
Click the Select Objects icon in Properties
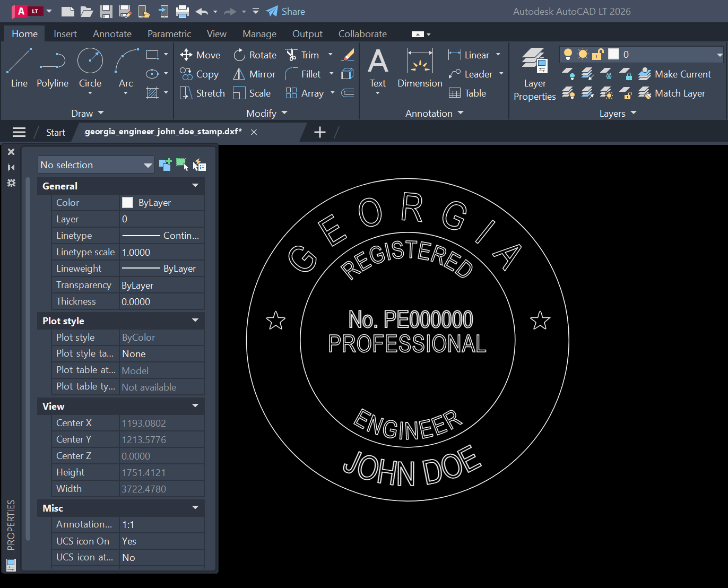(x=182, y=165)
